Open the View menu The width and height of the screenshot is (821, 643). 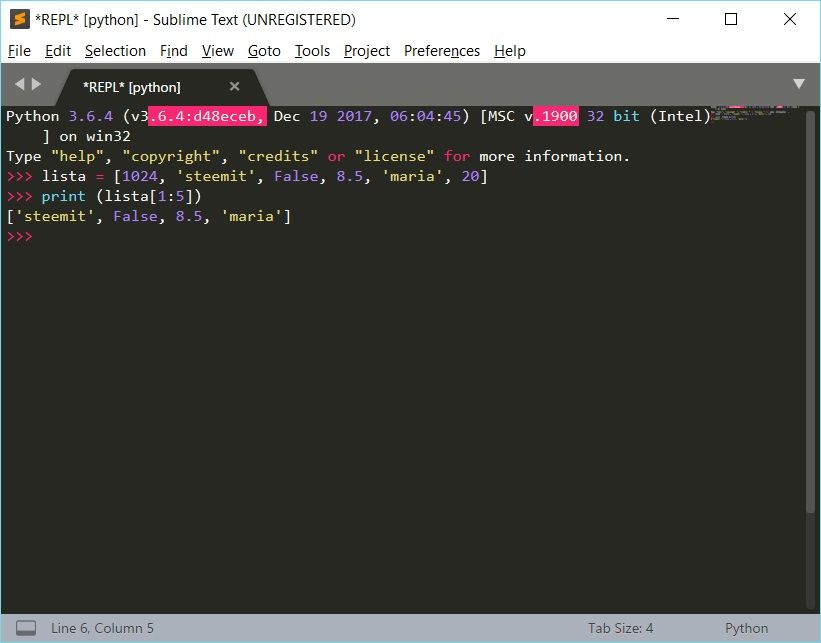click(218, 51)
